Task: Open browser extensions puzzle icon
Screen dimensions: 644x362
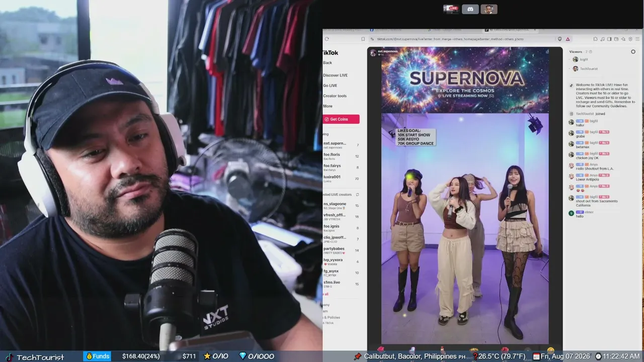Action: [x=595, y=39]
